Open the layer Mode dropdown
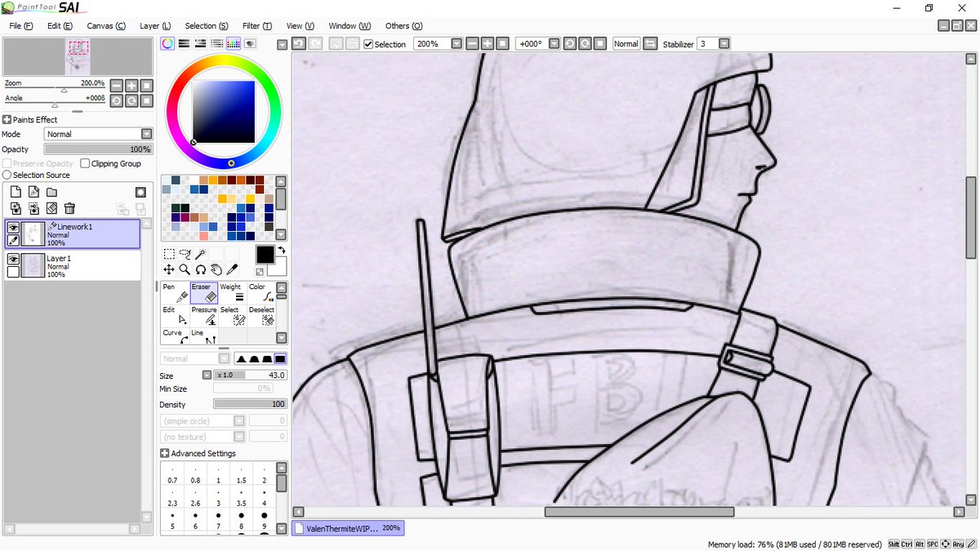The image size is (980, 551). tap(146, 134)
